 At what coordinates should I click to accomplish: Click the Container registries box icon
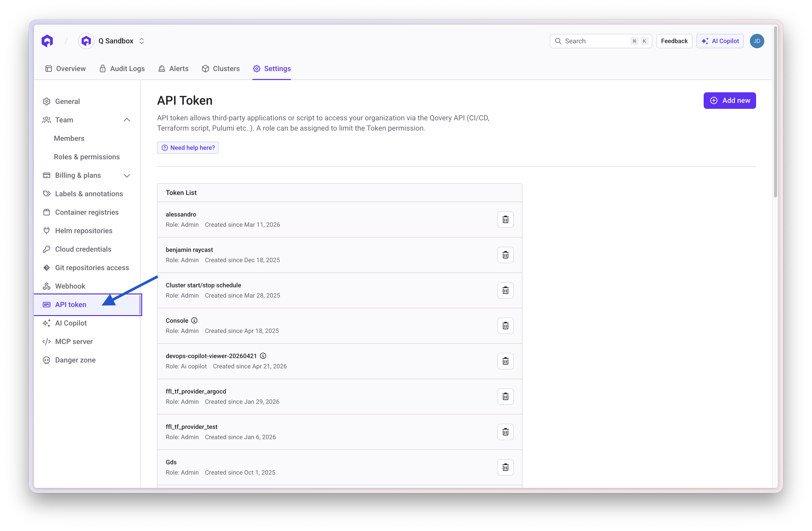46,212
